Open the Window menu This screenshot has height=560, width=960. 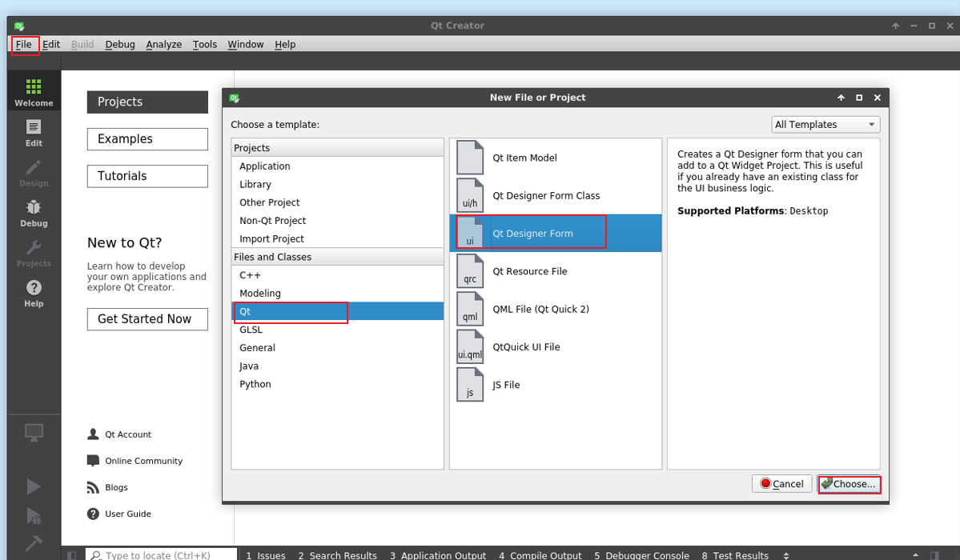pyautogui.click(x=246, y=44)
